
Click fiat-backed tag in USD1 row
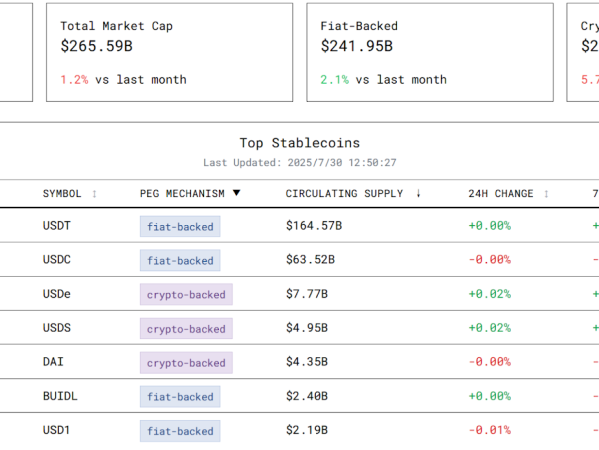pyautogui.click(x=180, y=431)
